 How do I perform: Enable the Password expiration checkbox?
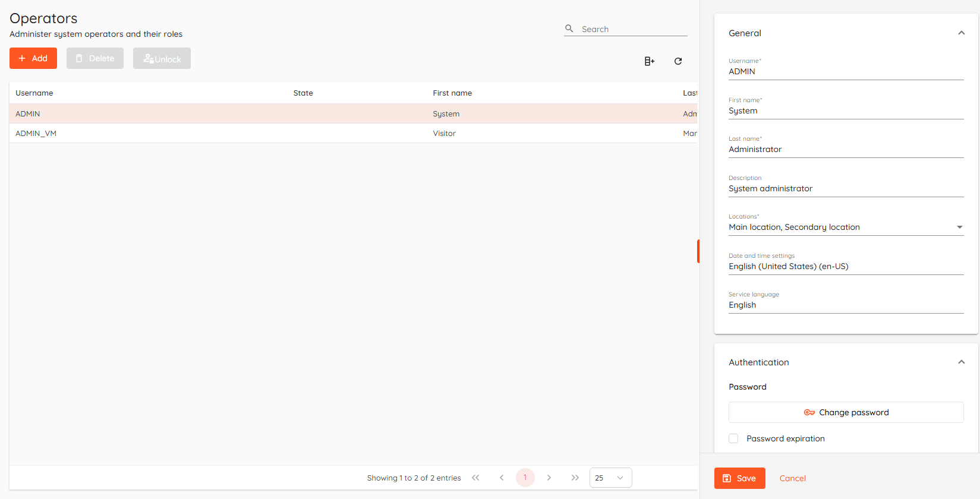pos(733,438)
